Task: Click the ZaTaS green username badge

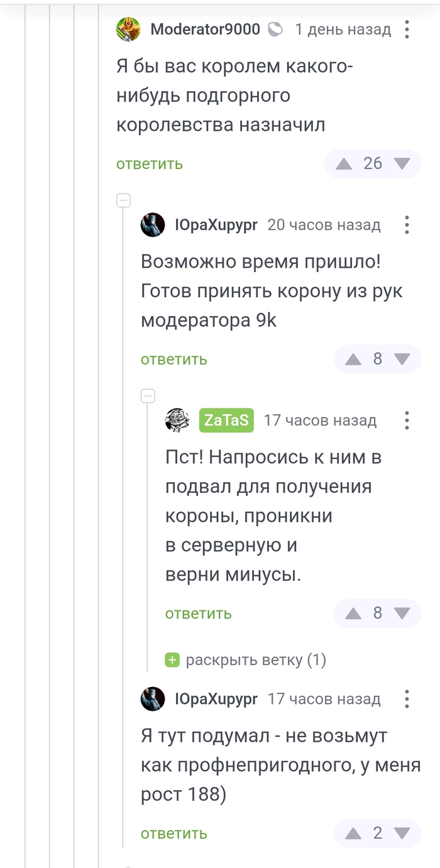Action: [226, 420]
